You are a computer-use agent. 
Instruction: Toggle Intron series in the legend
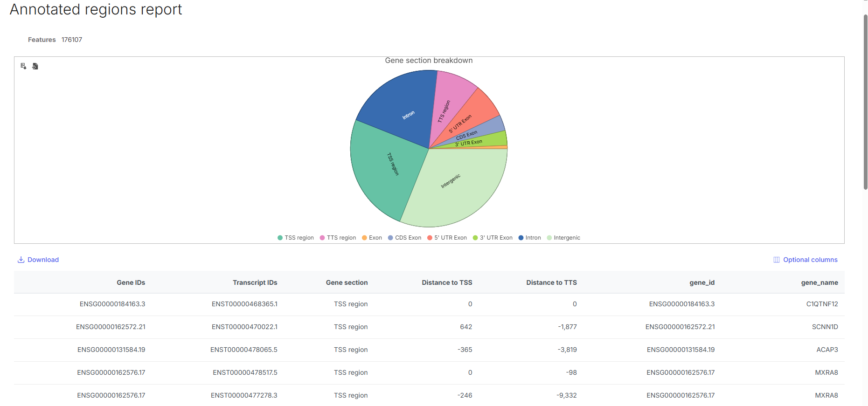(529, 238)
